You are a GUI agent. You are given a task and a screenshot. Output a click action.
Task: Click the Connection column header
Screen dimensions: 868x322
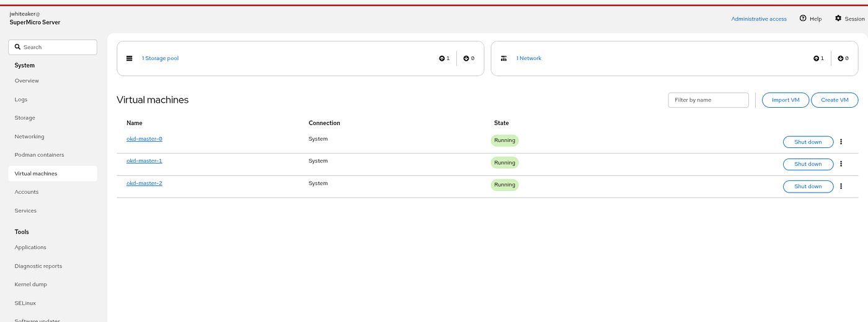pos(324,123)
